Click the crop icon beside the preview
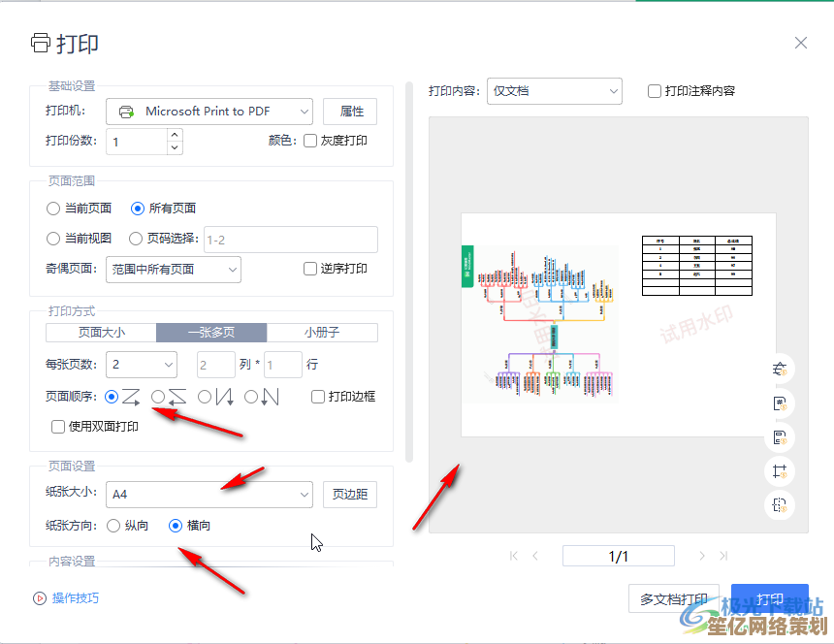 (780, 471)
